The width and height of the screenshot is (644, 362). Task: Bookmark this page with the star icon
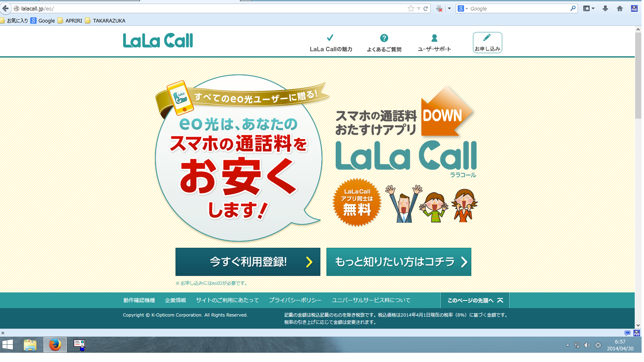coord(411,8)
